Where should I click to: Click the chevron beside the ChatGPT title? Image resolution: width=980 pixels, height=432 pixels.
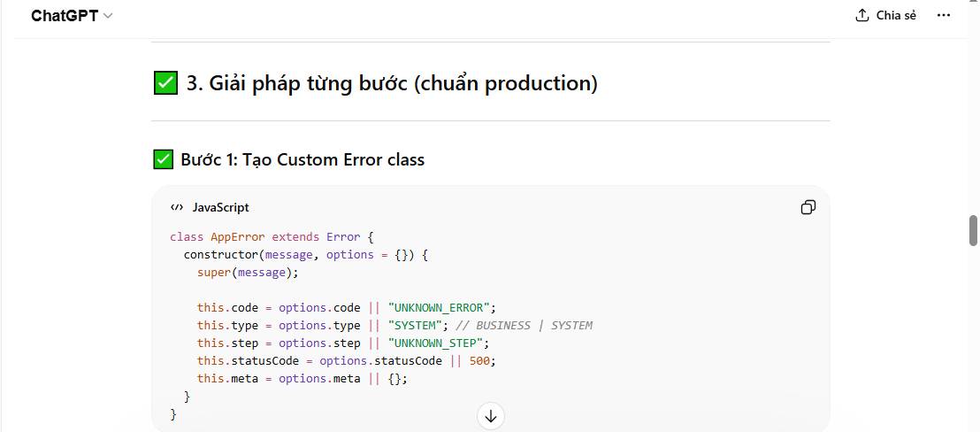point(109,16)
